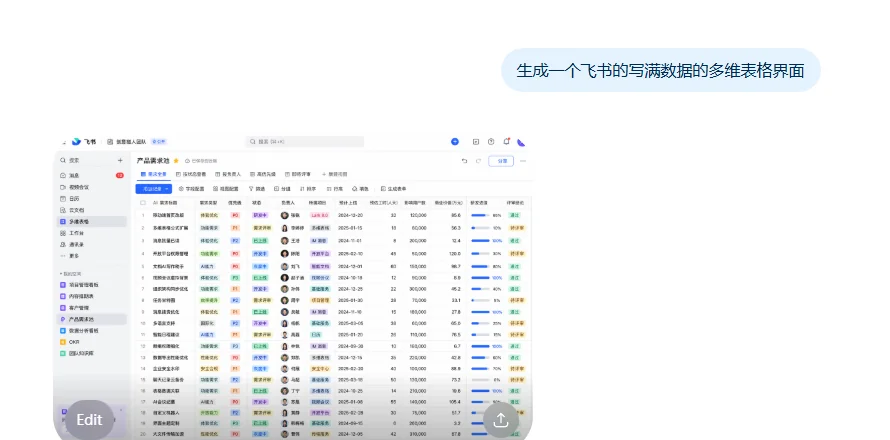Screen dimensions: 890x440
Task: Switch to the 按状态看板 view tab
Action: 191,174
